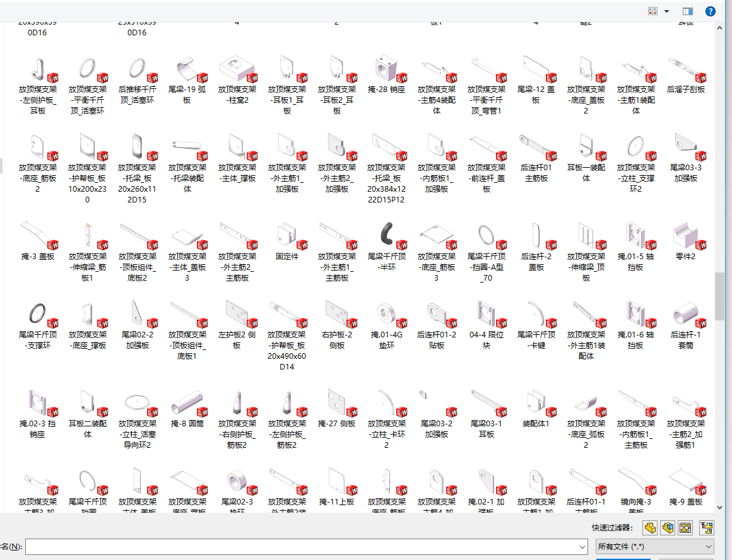Select file 放顶煤支架-左侧护板_耳板
Screen dimensions: 732x560
click(38, 85)
